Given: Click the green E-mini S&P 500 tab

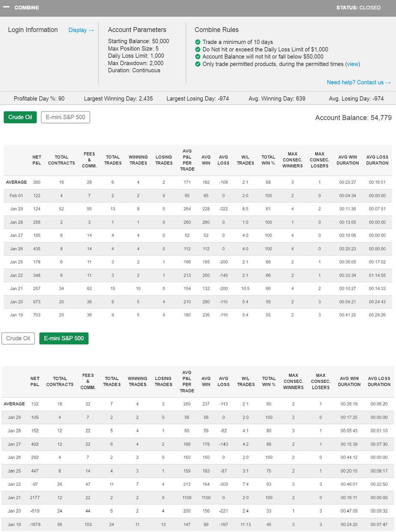Looking at the screenshot, I should point(64,338).
